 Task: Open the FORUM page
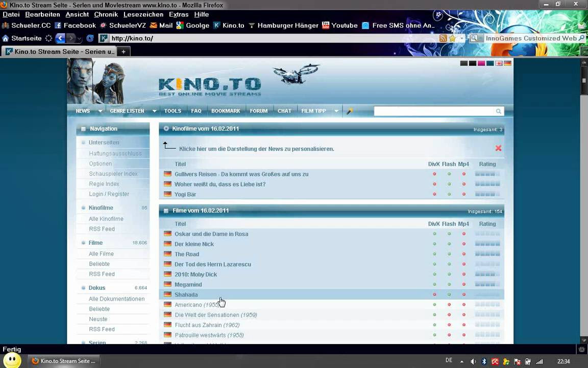259,111
